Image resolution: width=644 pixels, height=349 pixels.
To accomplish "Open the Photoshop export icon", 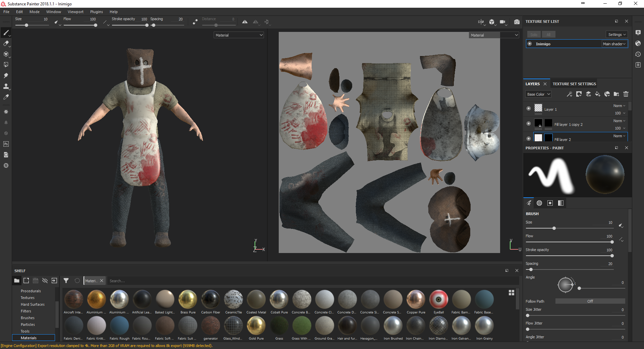I will [x=6, y=144].
